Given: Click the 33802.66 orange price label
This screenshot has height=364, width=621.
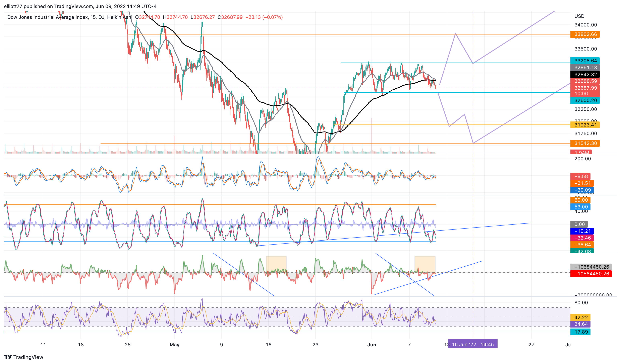Looking at the screenshot, I should (585, 34).
